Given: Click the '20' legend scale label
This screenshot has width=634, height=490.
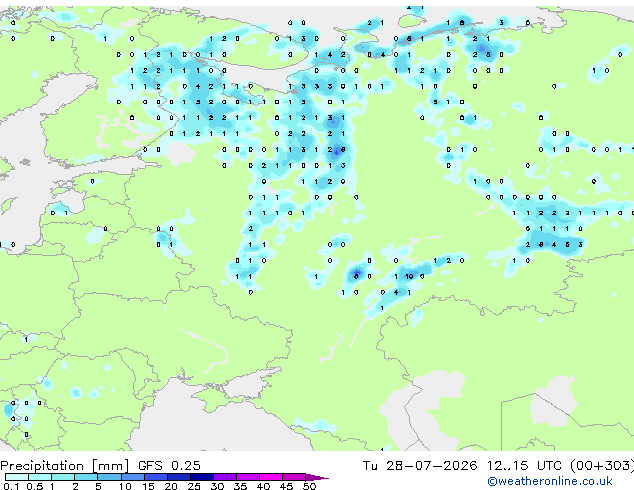Looking at the screenshot, I should (x=171, y=486).
